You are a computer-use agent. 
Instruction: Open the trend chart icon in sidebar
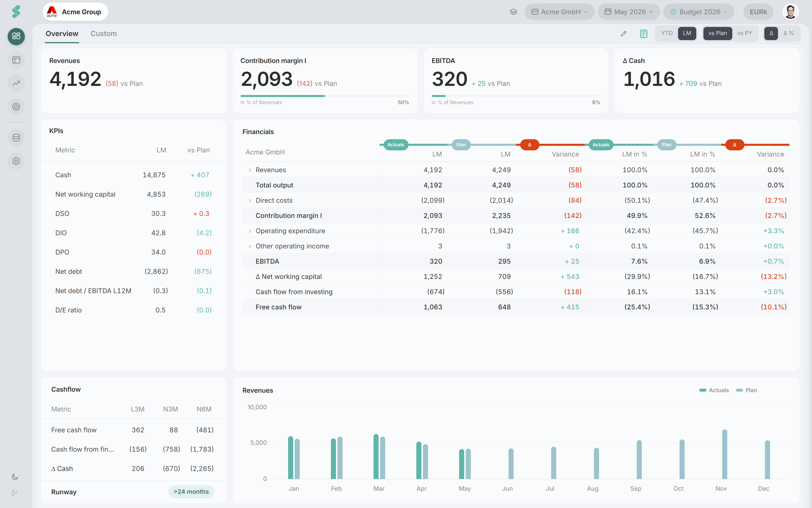click(x=16, y=83)
